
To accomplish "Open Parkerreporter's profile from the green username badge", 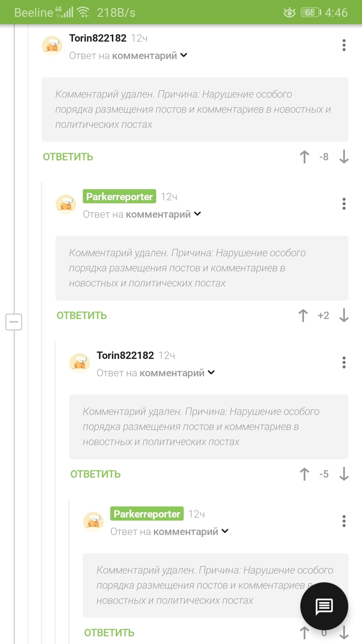I will point(119,196).
